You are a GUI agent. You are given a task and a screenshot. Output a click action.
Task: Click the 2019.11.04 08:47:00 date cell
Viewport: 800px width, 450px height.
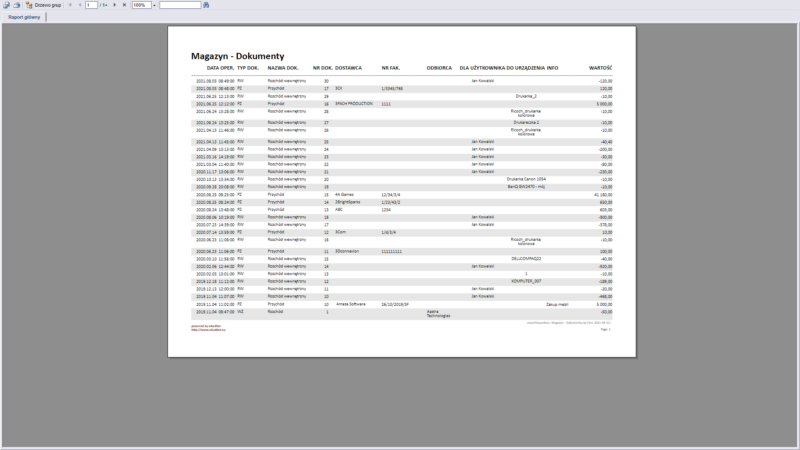tap(215, 311)
